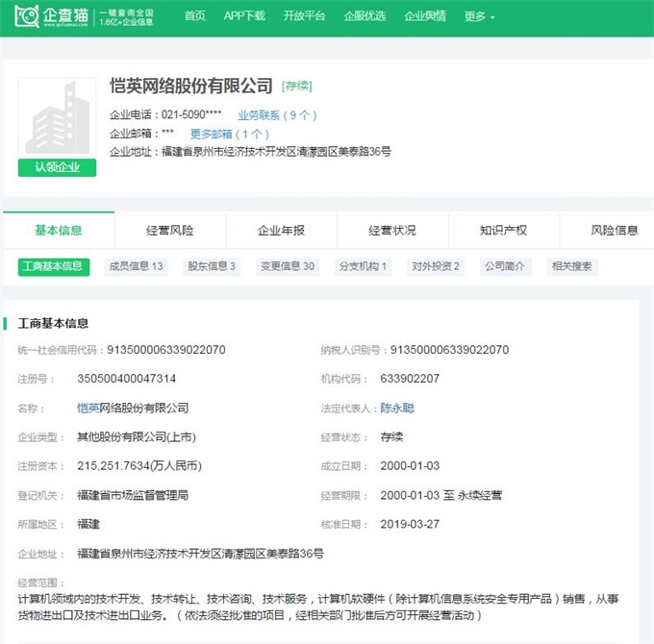View 变更信息 30 records
This screenshot has width=654, height=644.
287,266
